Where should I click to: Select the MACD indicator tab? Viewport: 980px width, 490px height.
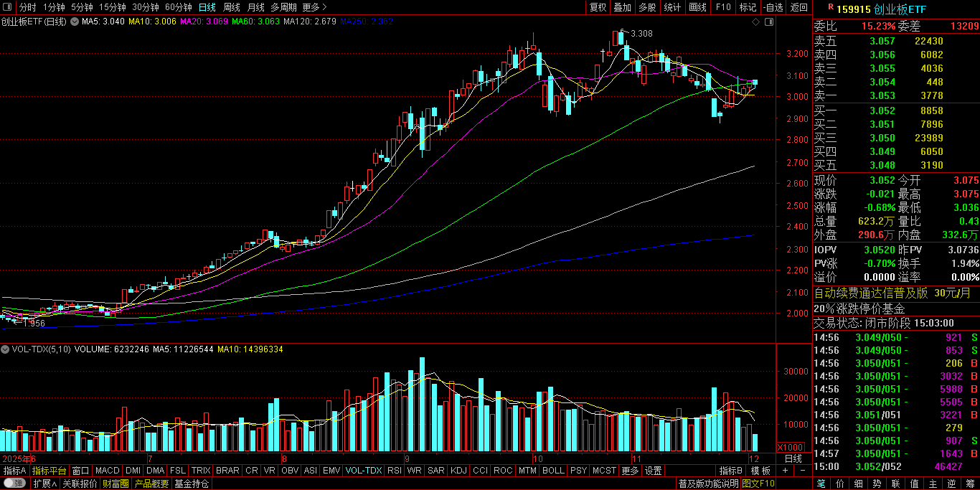(x=107, y=471)
